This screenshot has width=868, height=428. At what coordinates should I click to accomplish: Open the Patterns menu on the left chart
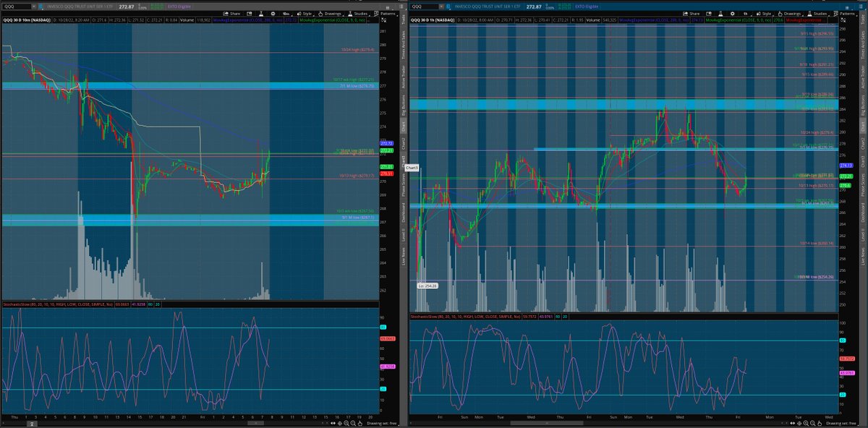click(384, 14)
